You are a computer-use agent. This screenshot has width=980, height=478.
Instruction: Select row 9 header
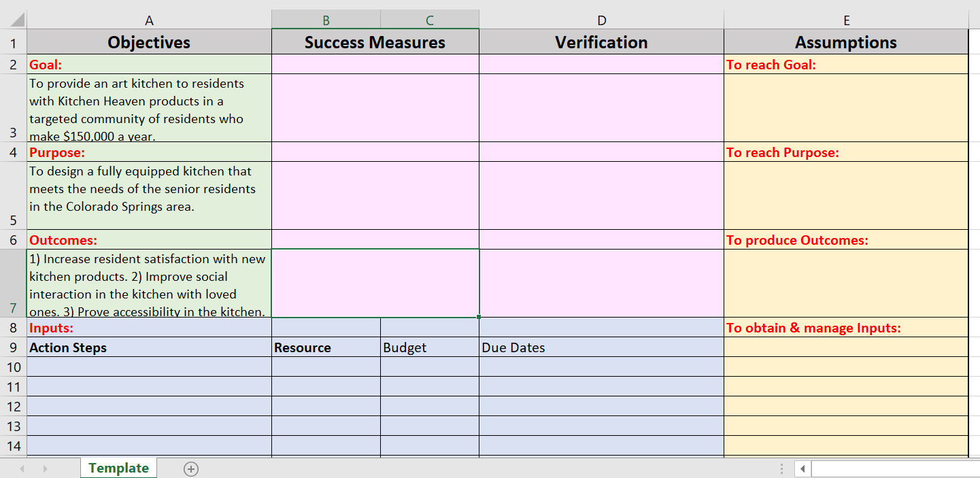click(14, 347)
